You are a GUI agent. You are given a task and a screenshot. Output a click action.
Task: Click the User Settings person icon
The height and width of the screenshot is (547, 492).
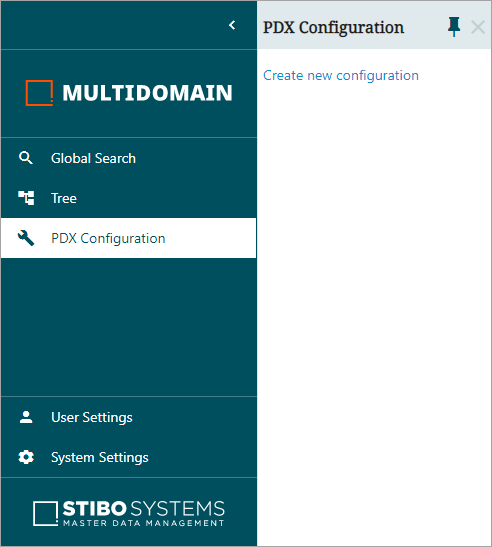click(x=26, y=417)
